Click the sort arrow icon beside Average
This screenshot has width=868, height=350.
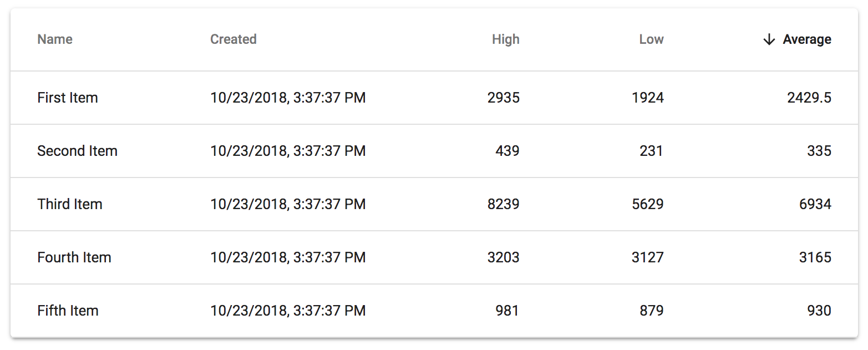[x=769, y=39]
